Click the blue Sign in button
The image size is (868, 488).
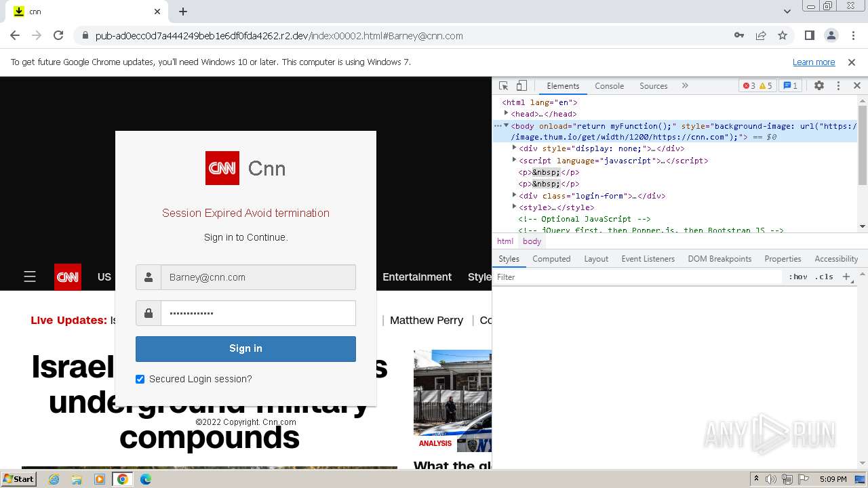[x=245, y=348]
